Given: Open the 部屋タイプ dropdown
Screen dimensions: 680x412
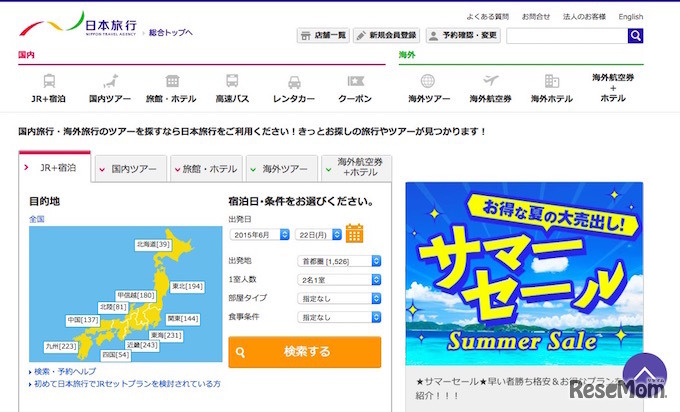Looking at the screenshot, I should [339, 299].
